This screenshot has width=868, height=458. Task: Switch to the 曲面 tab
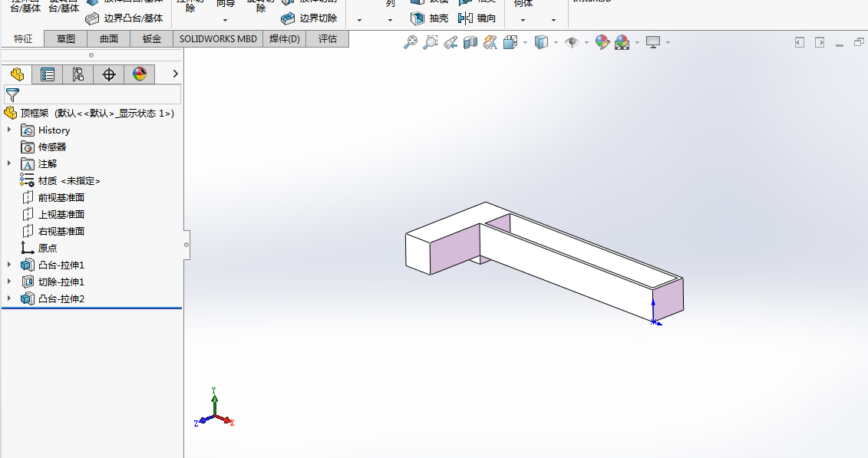click(x=109, y=38)
